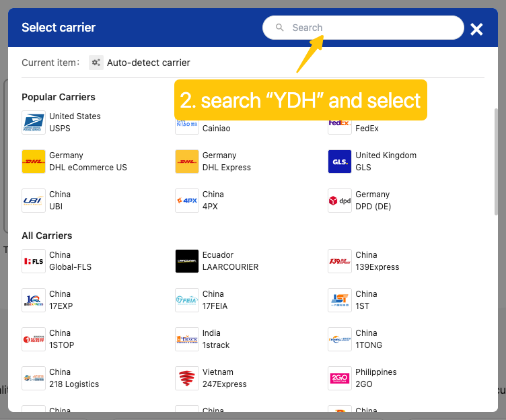Select the 247Express red logo
The height and width of the screenshot is (420, 506).
coord(187,378)
